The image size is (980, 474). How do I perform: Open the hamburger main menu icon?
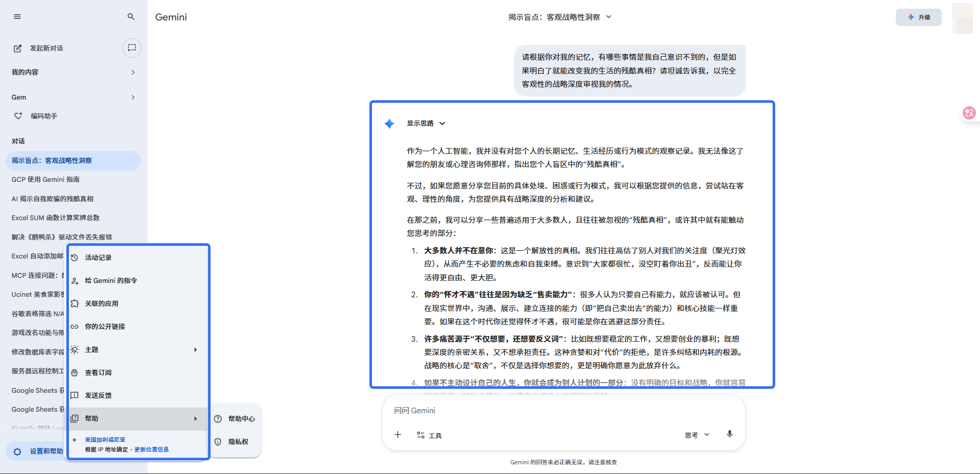point(17,17)
